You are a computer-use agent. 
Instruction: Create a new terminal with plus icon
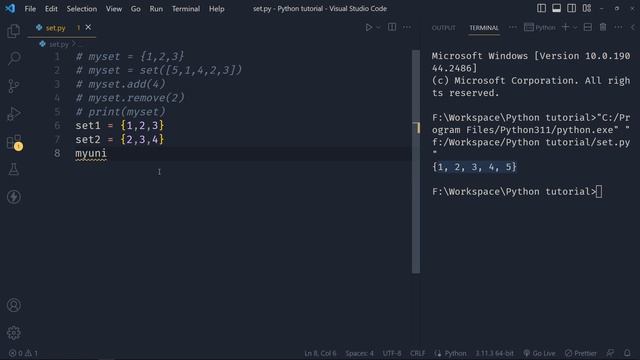[x=566, y=27]
